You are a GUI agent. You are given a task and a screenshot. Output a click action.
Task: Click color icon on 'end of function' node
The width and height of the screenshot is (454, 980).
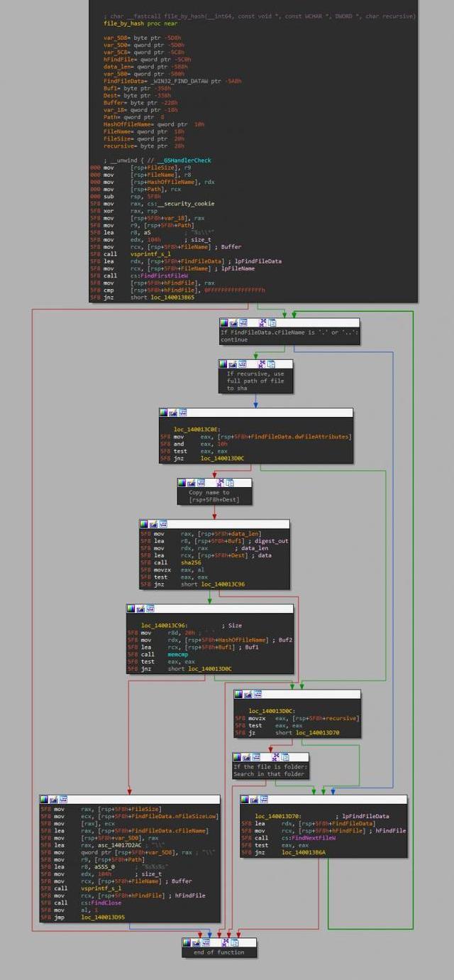[188, 942]
